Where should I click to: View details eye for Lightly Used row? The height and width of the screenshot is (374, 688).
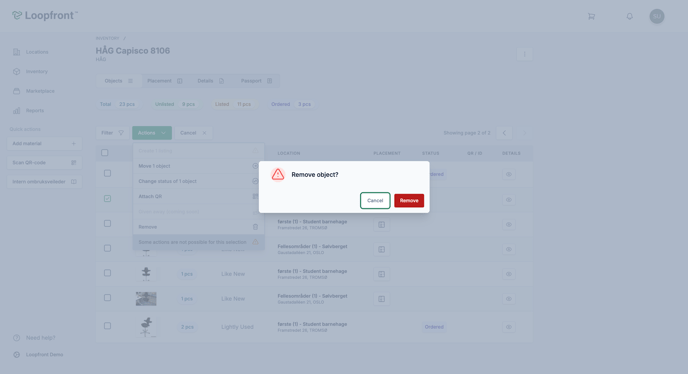pyautogui.click(x=509, y=327)
